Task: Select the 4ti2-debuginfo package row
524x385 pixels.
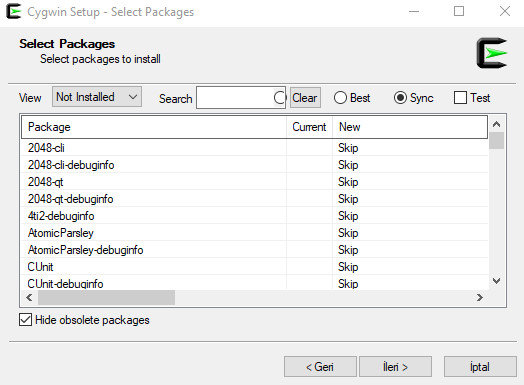Action: pyautogui.click(x=254, y=216)
